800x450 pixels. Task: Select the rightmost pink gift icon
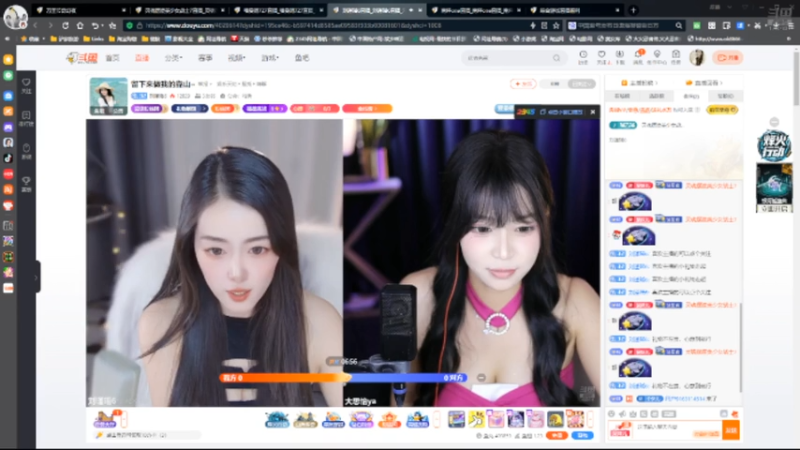pos(575,419)
